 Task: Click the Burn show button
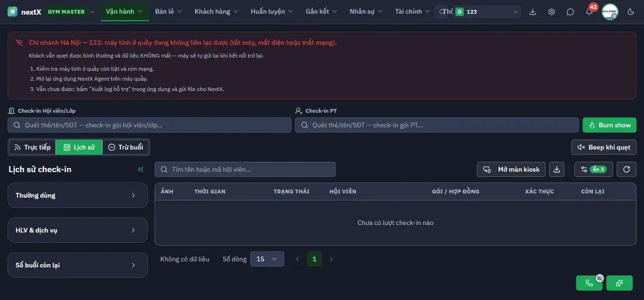(610, 125)
